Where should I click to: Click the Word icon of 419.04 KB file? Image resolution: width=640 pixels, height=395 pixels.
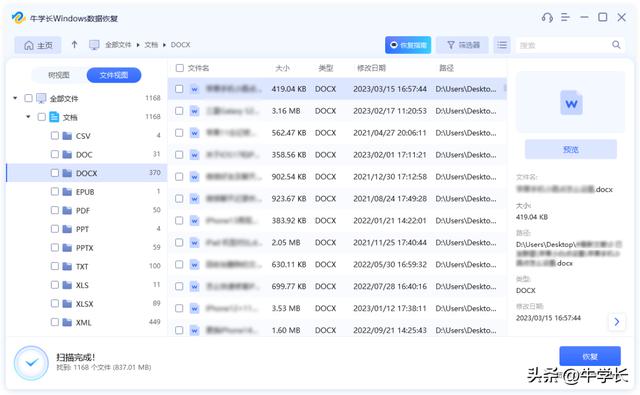coord(195,89)
